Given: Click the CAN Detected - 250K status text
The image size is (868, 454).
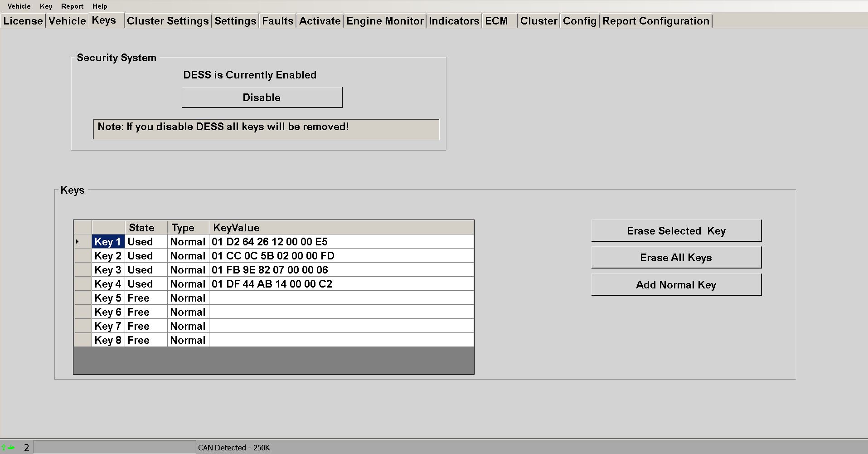Looking at the screenshot, I should [234, 448].
